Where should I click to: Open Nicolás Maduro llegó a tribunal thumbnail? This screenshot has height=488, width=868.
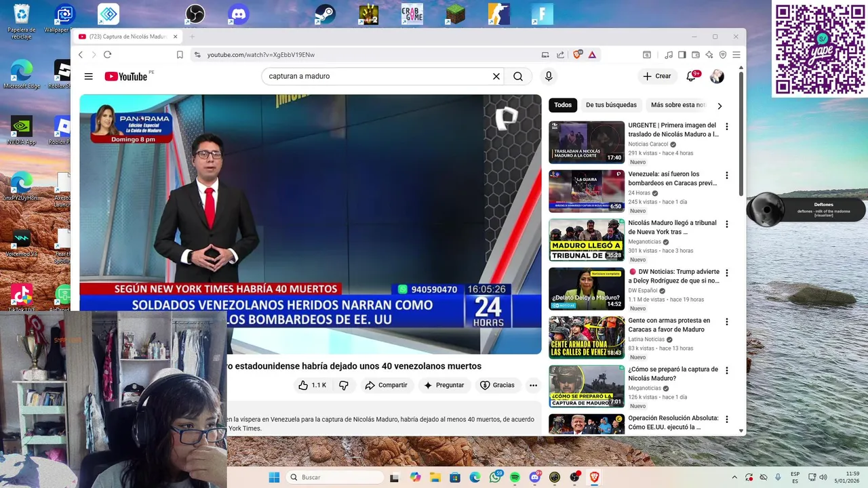[587, 240]
